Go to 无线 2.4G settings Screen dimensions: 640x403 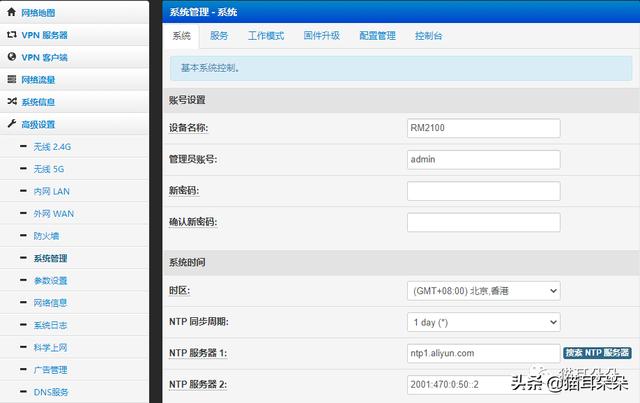(x=52, y=147)
